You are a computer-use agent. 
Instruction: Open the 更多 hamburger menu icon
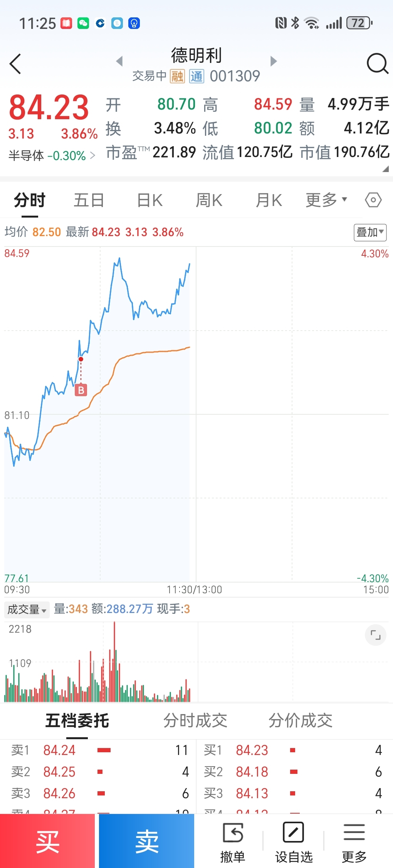354,842
